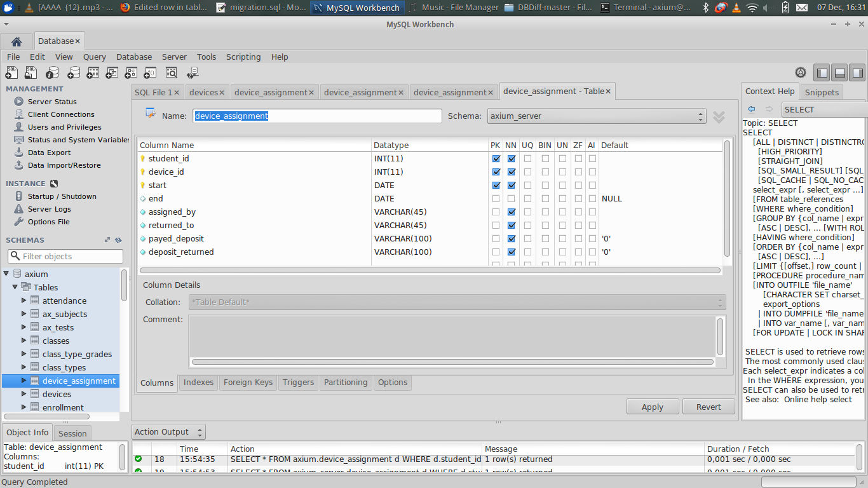Uncheck NN for returned_to column
868x488 pixels.
point(512,226)
